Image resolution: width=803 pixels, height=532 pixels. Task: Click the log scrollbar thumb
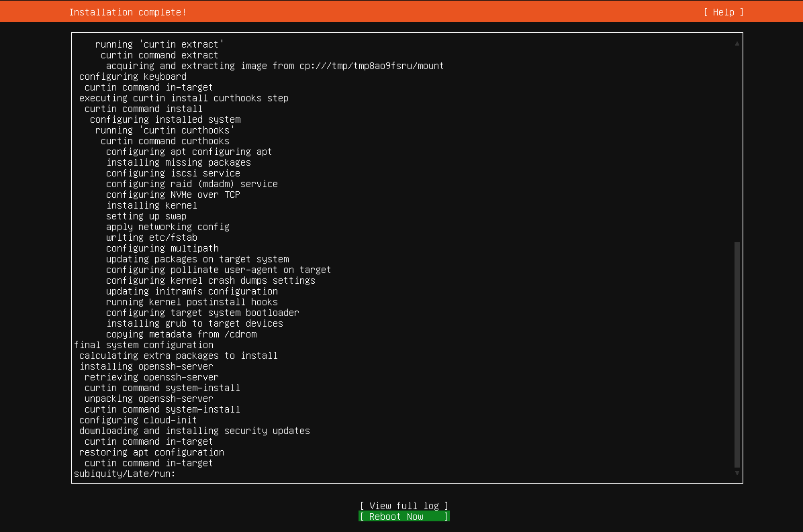[737, 354]
